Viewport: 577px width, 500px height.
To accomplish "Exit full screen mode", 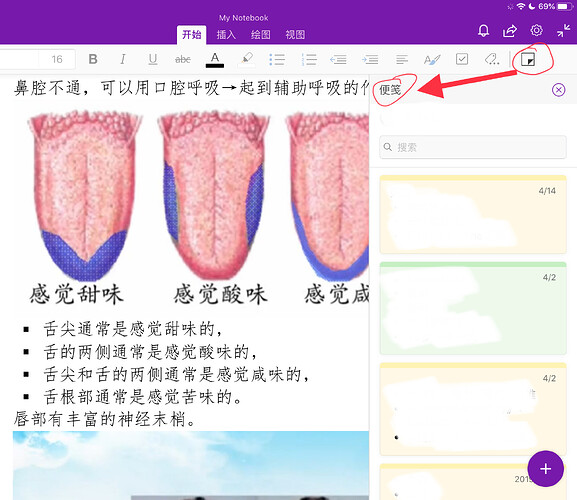I will click(563, 31).
